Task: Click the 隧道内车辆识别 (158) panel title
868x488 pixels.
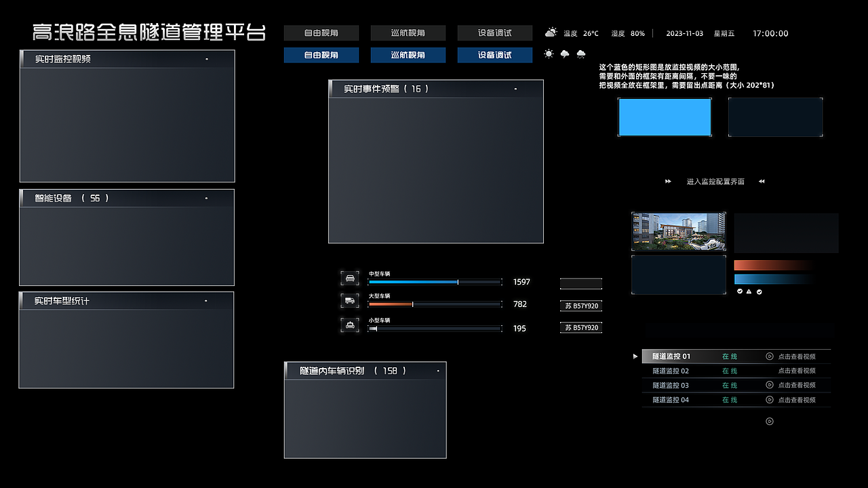Action: tap(353, 371)
